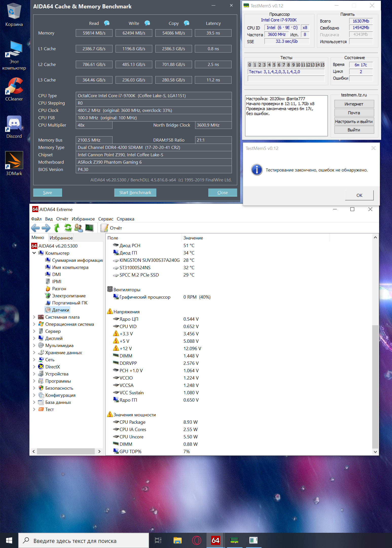Screen dimensions: 392x548
Task: Launch Discord from the desktop shortcut
Action: coord(14,127)
